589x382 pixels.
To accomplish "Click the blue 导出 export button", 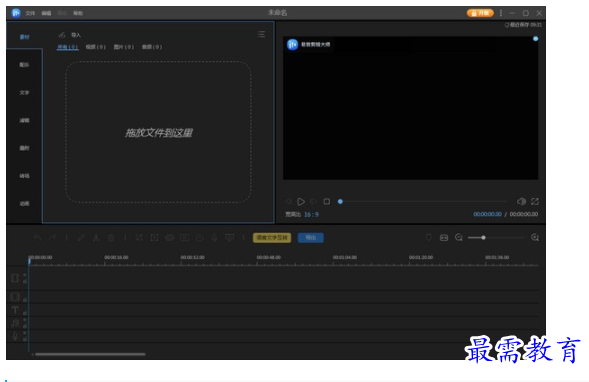I will point(311,238).
